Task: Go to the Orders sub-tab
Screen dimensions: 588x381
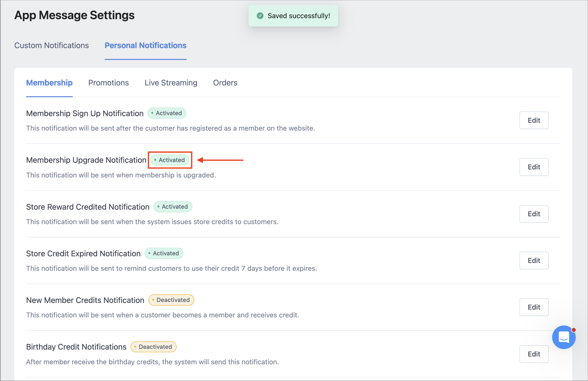Action: coord(225,83)
